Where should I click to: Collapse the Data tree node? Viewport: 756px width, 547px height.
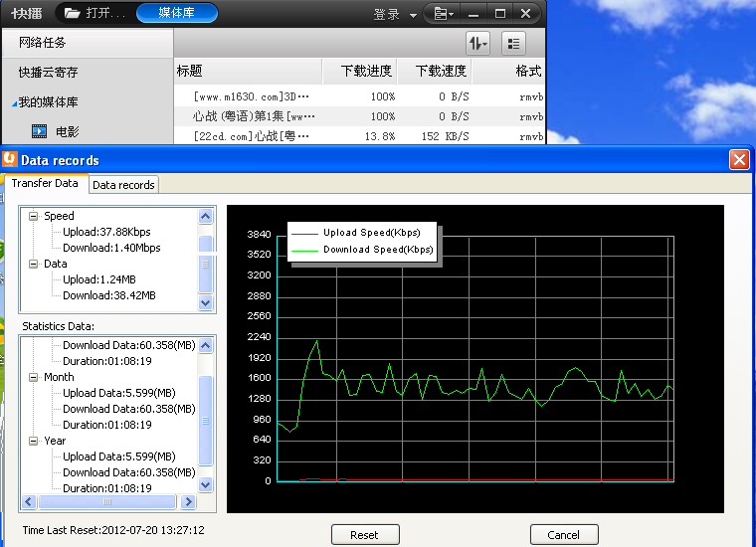(33, 264)
